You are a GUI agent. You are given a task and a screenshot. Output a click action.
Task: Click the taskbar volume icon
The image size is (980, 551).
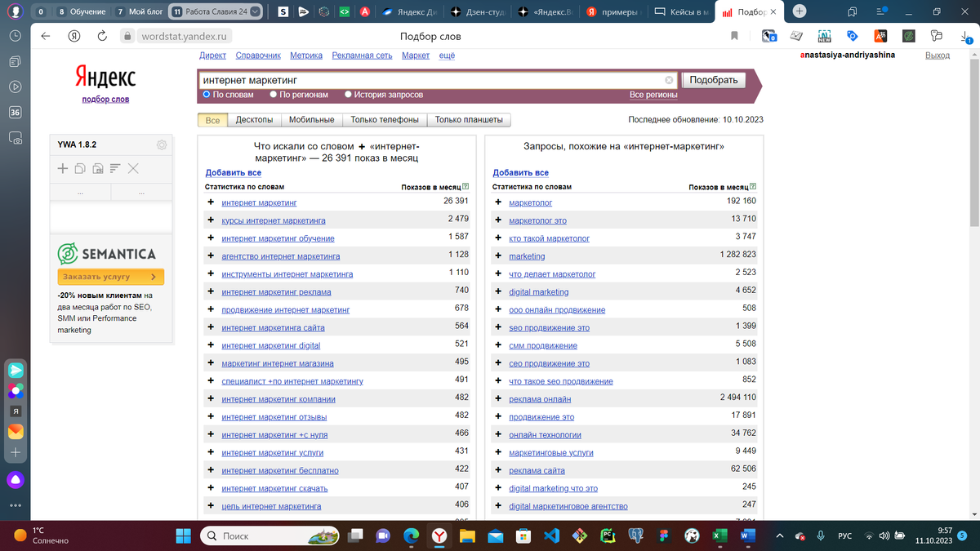pos(884,535)
